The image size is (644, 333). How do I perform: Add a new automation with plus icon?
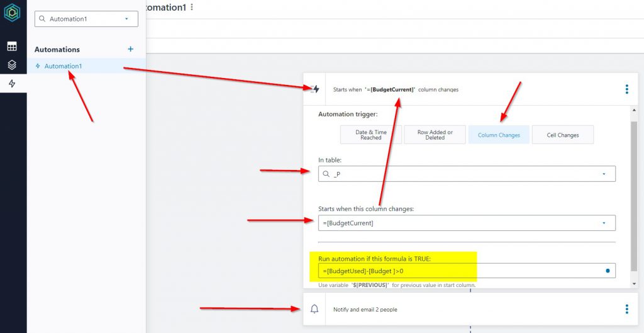pyautogui.click(x=131, y=49)
